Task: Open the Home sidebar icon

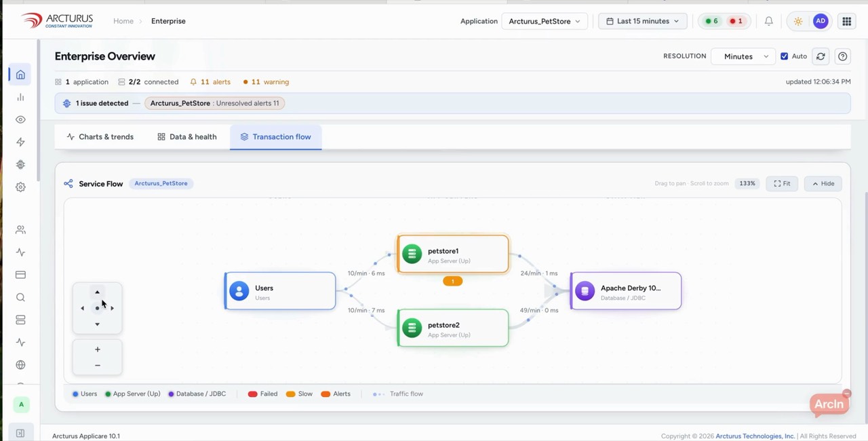Action: pos(20,75)
